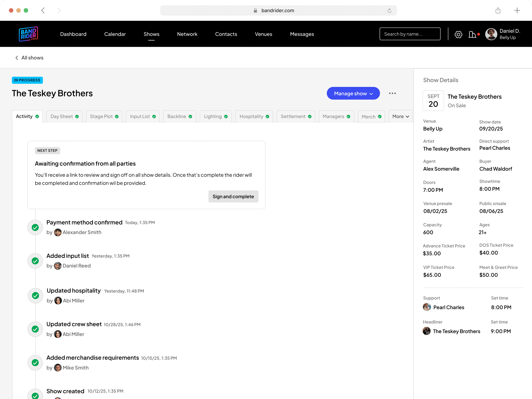Open the three-dot show options menu
The image size is (532, 399).
pos(392,93)
